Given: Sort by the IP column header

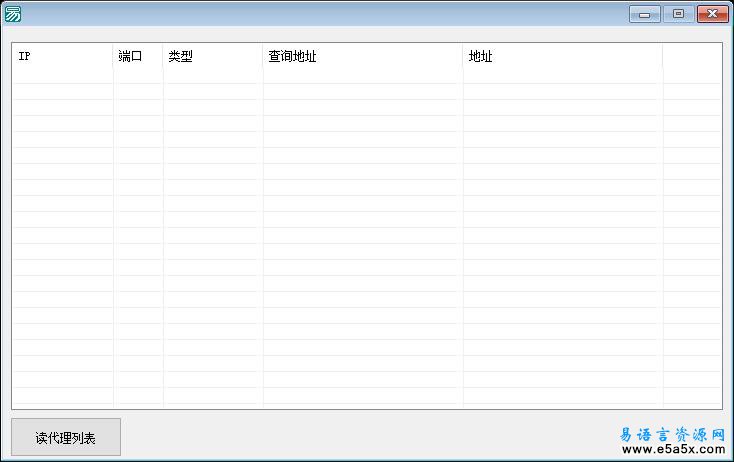Looking at the screenshot, I should [62, 57].
